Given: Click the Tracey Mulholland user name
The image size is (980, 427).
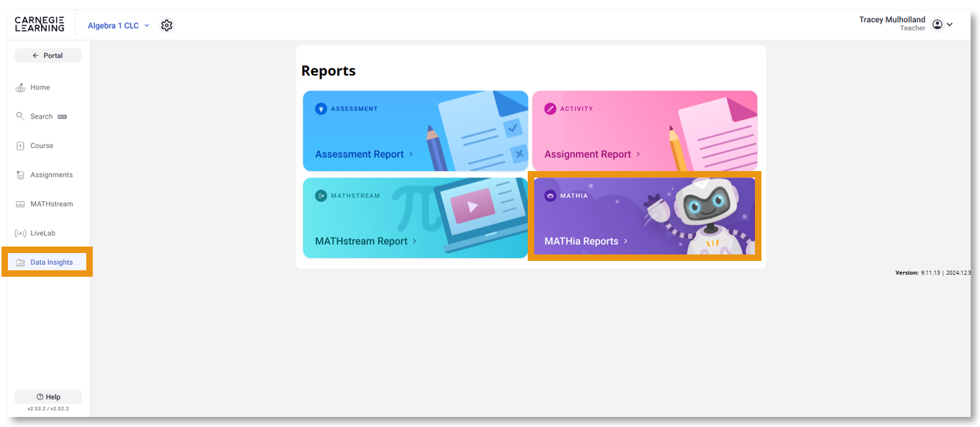Looking at the screenshot, I should point(892,19).
